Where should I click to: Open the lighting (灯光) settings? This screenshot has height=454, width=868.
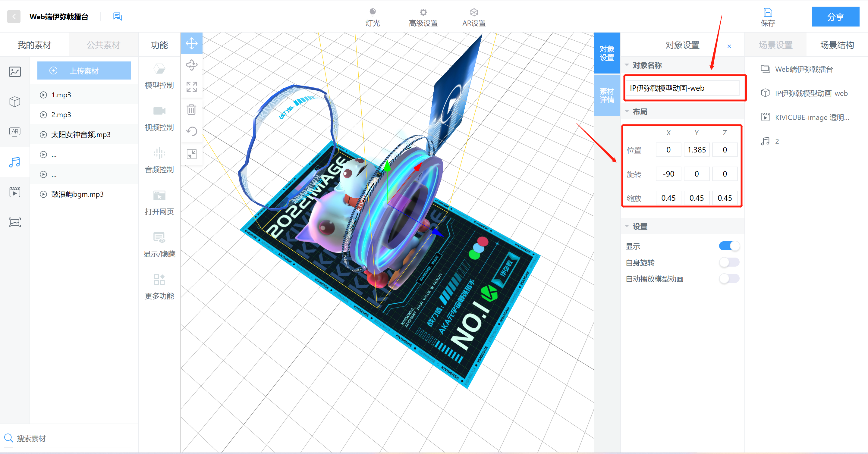coord(372,17)
